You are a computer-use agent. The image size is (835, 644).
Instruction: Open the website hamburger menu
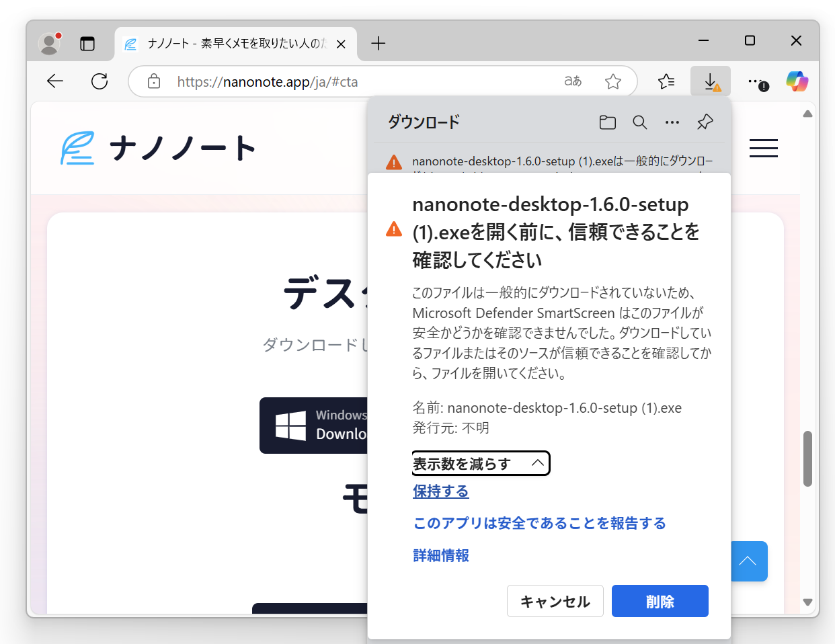point(764,149)
